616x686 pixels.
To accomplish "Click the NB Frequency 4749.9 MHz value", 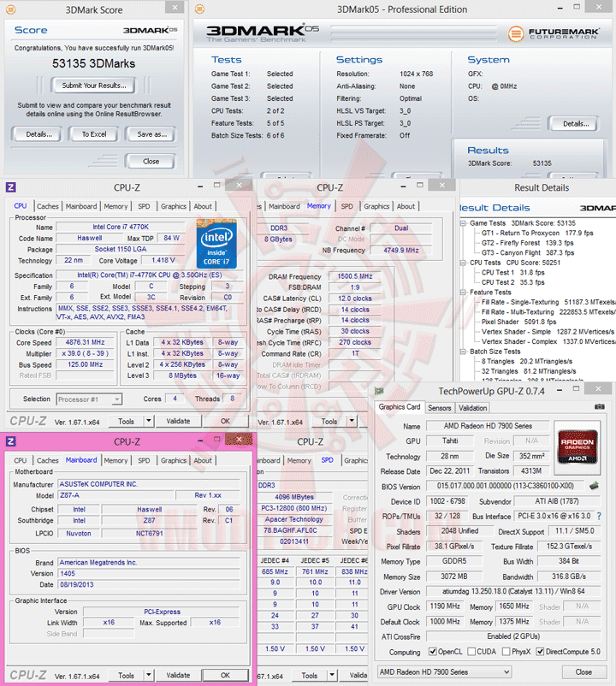I will (400, 251).
